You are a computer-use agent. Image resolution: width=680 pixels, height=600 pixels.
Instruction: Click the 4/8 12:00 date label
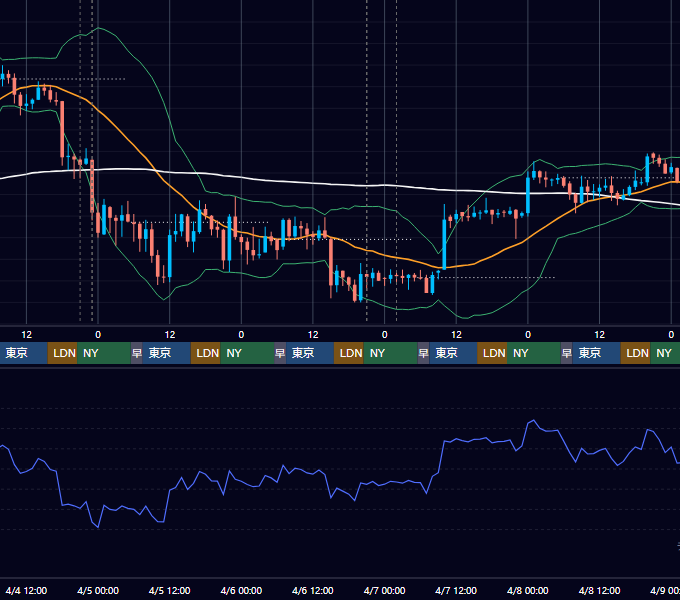click(x=599, y=590)
